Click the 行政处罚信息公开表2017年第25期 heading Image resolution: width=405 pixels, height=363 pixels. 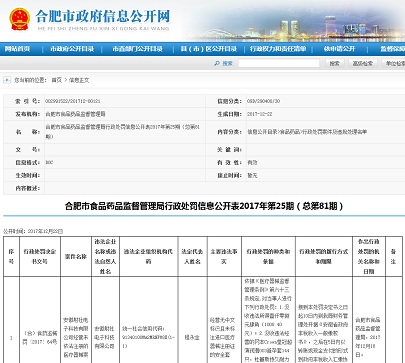coord(204,206)
